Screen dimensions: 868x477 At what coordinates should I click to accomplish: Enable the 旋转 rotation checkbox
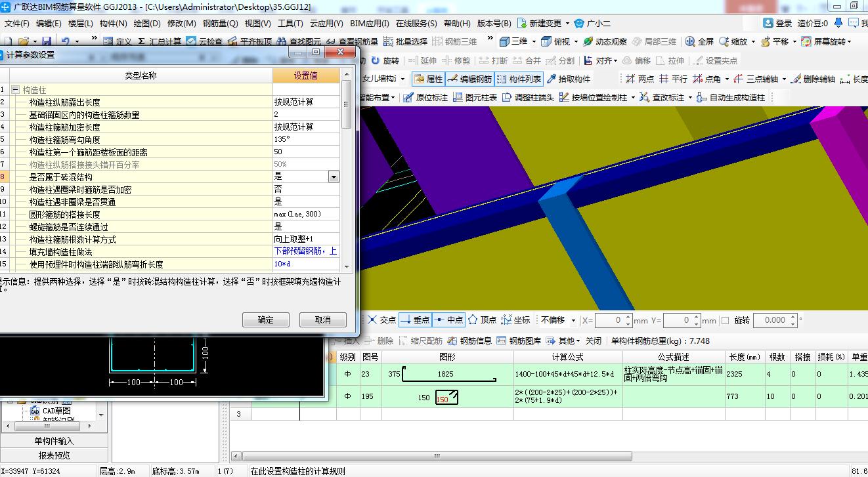(x=726, y=320)
